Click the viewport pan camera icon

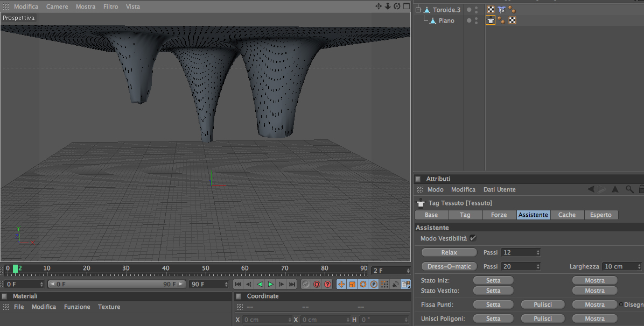tap(378, 6)
